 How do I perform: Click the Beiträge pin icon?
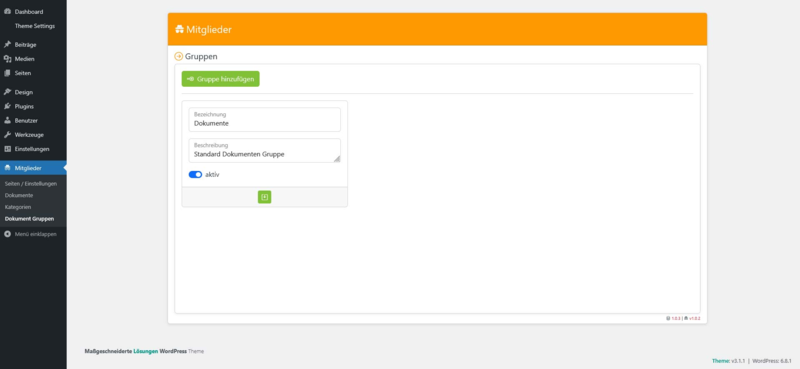(x=7, y=44)
